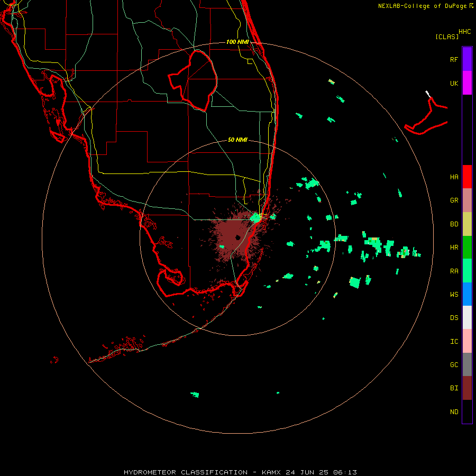The height and width of the screenshot is (476, 476).
Task: Select the GC gray legend swatch
Action: click(x=467, y=364)
